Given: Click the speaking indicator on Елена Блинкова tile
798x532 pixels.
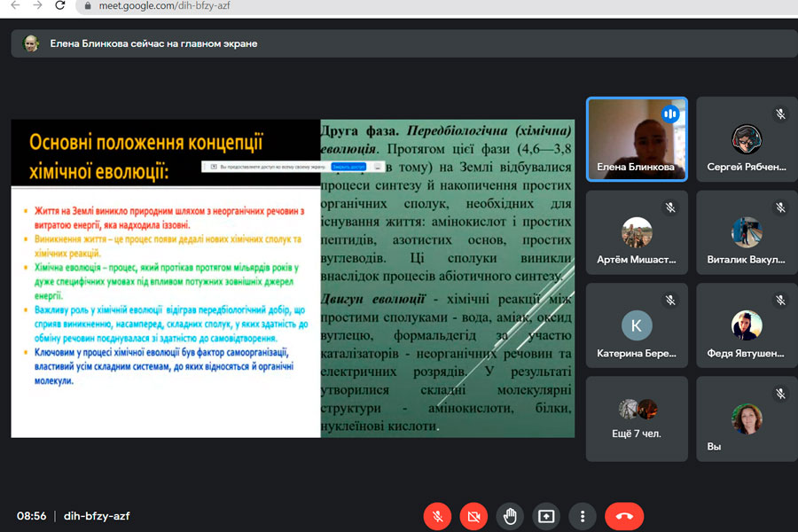Looking at the screenshot, I should [x=670, y=114].
